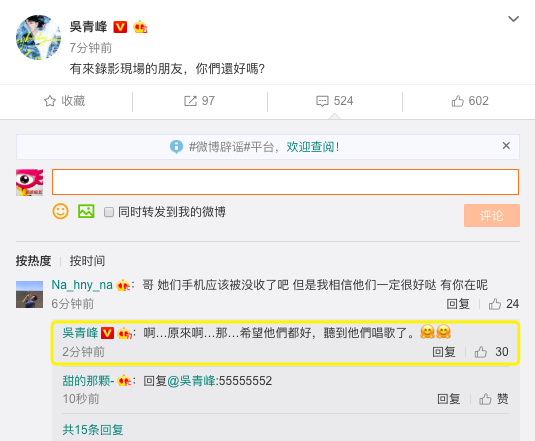Click the orange V verification badge in post header
The width and height of the screenshot is (535, 441).
(120, 27)
